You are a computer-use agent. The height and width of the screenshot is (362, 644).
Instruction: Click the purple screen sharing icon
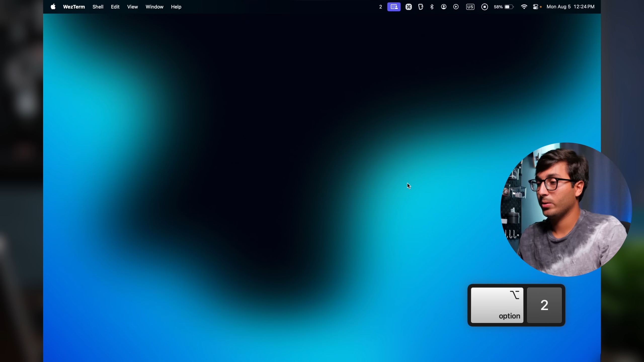[394, 7]
